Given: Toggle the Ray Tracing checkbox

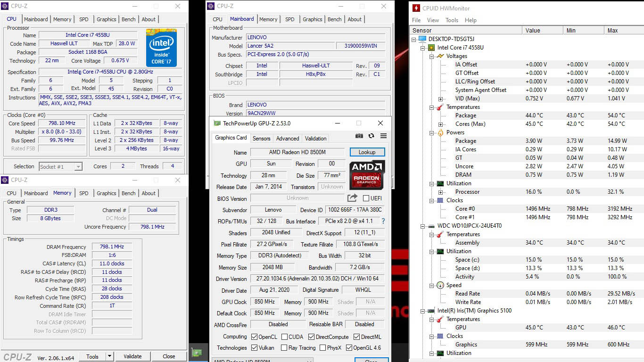Looking at the screenshot, I should [284, 348].
